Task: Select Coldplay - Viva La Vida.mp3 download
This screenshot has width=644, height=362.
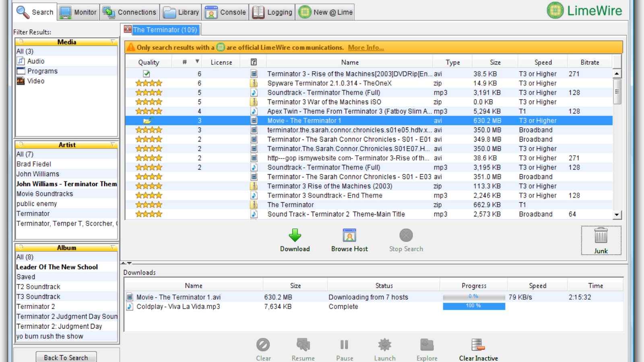Action: 374,306
